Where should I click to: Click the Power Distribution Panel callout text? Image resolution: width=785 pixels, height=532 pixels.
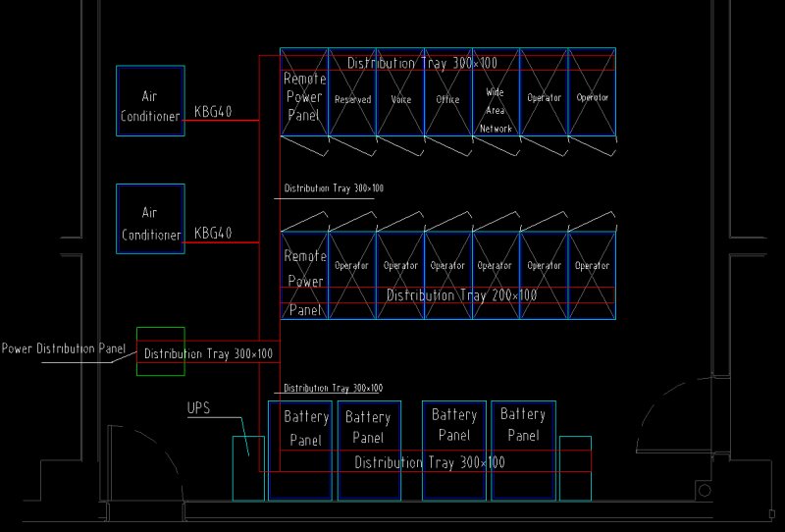click(x=64, y=348)
